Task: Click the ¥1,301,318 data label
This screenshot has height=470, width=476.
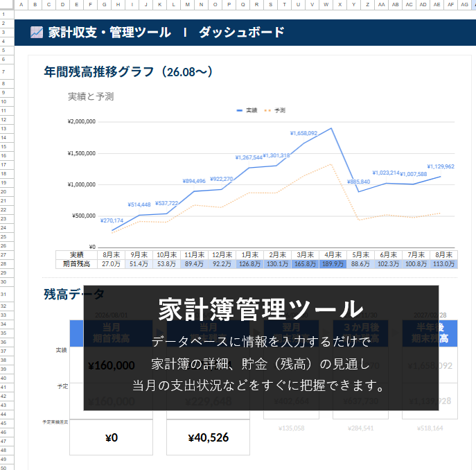Action: coord(276,155)
